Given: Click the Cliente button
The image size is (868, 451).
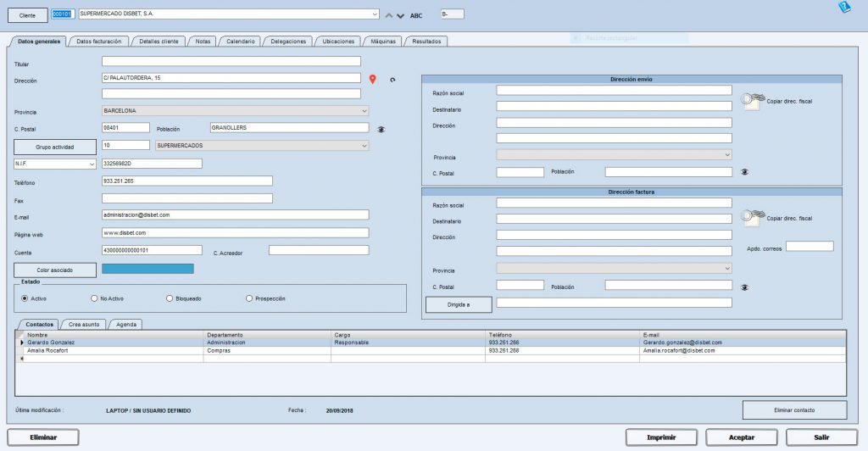Looking at the screenshot, I should coord(27,15).
